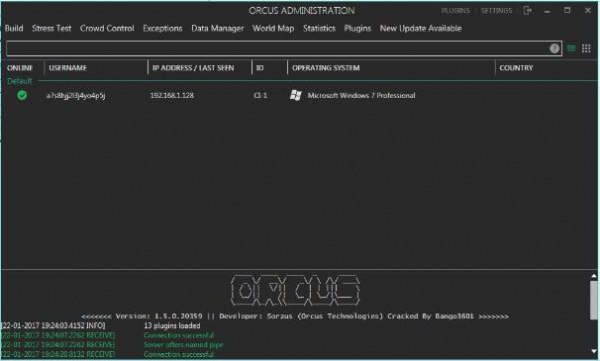The width and height of the screenshot is (600, 361).
Task: Sort by OPERATING SYSTEM column header
Action: click(x=326, y=68)
